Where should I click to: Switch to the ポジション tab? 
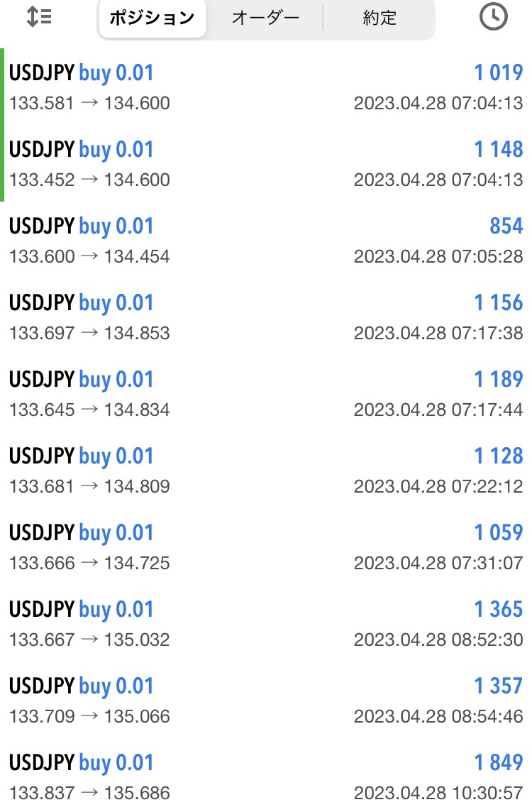point(152,18)
